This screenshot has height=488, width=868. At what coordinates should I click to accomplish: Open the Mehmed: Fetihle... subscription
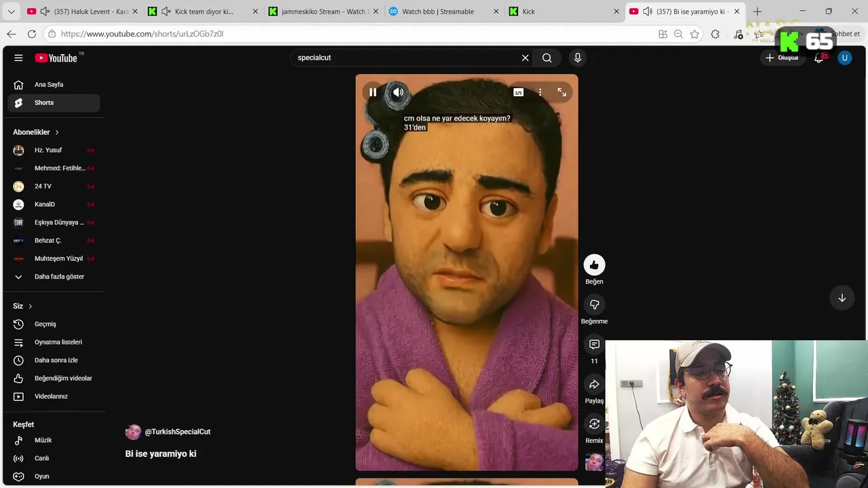[54, 168]
